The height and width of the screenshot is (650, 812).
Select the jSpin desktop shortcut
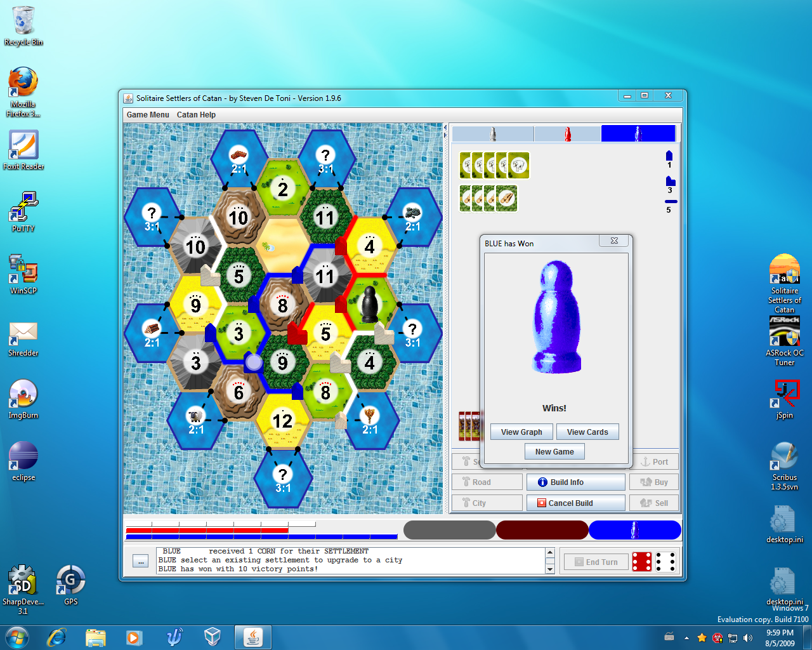pos(785,399)
